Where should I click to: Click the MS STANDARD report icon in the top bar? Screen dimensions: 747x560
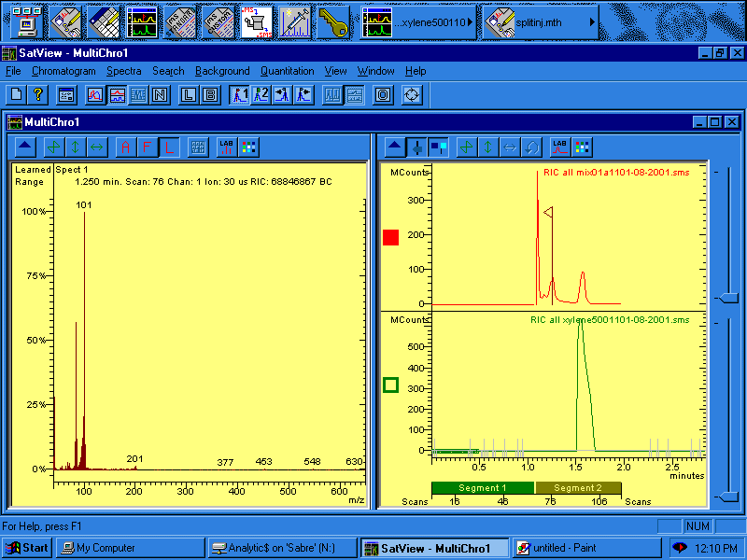click(179, 21)
